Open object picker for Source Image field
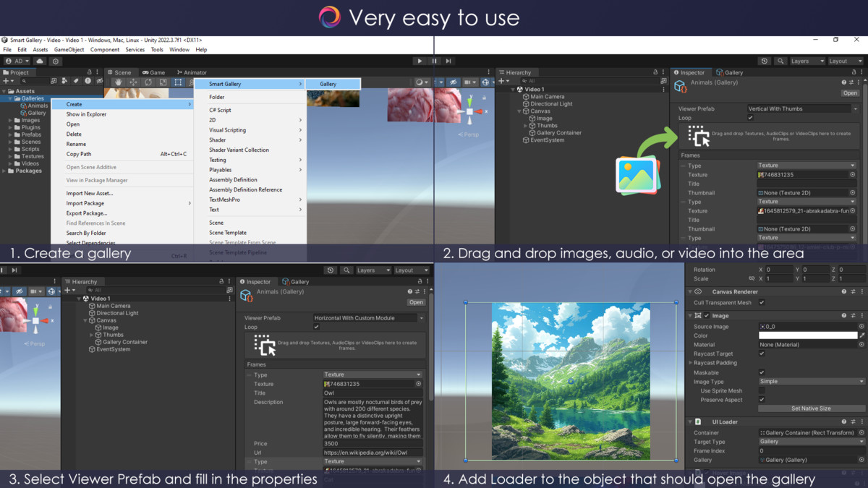Screen dimensions: 868x488 (861, 327)
